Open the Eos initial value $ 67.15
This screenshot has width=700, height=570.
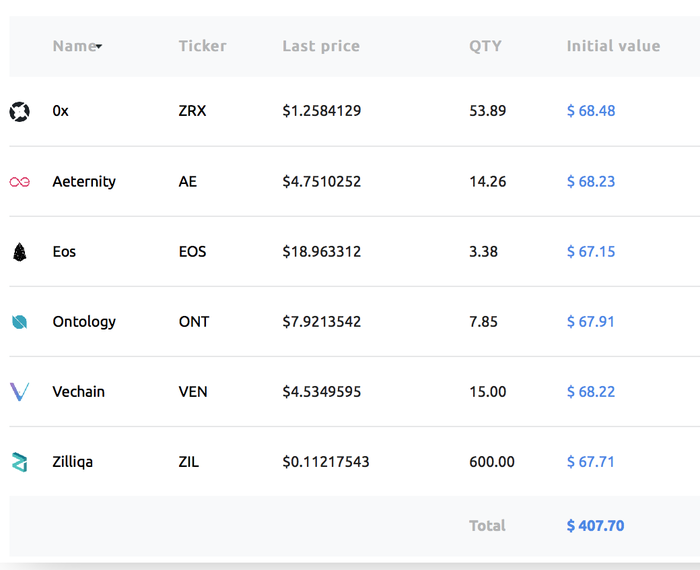point(591,252)
